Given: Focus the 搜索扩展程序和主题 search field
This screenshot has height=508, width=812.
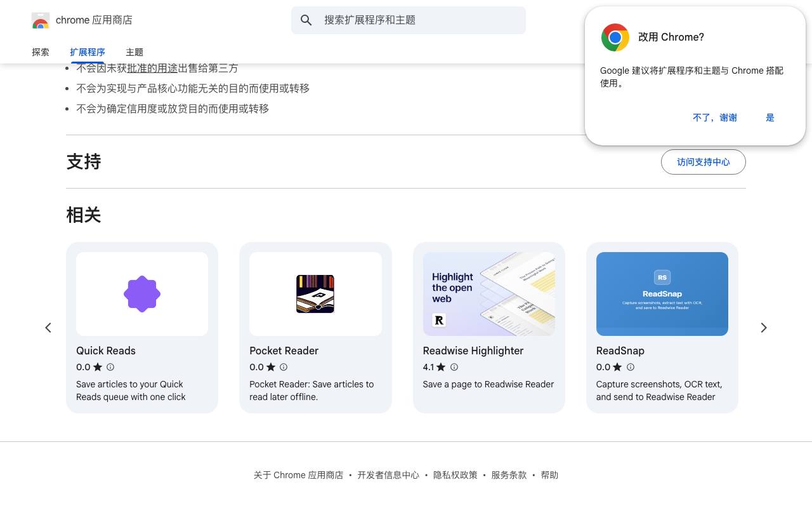Looking at the screenshot, I should click(409, 20).
